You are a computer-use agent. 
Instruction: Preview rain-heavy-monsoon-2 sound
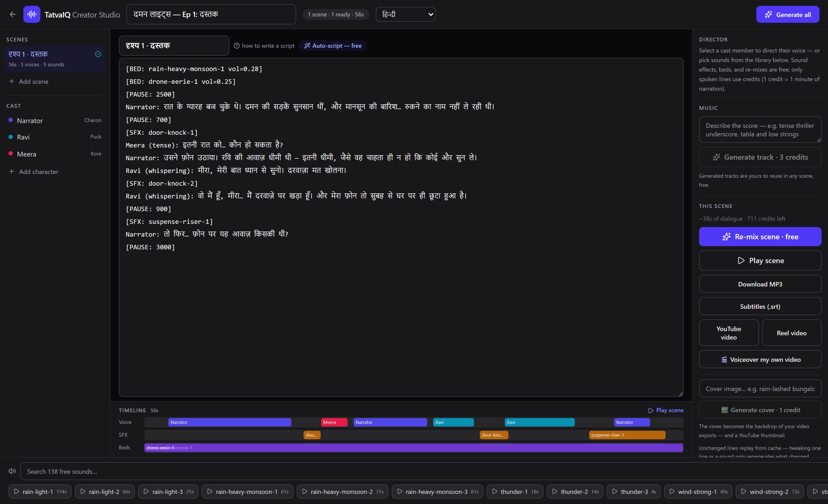click(342, 491)
